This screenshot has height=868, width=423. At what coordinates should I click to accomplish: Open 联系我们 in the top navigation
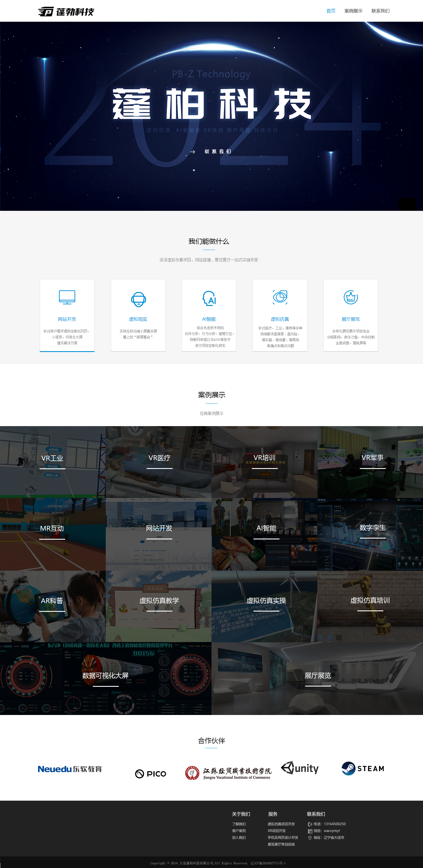click(380, 11)
